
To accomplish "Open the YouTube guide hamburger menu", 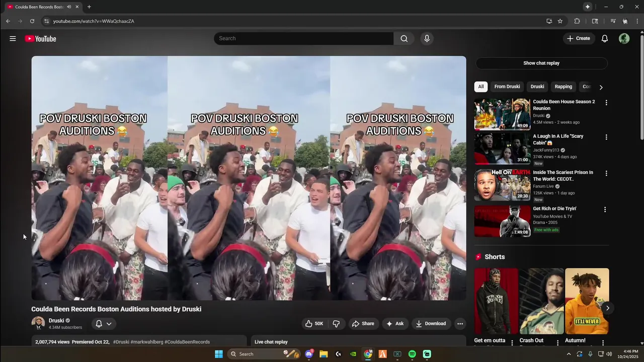I will pyautogui.click(x=13, y=39).
